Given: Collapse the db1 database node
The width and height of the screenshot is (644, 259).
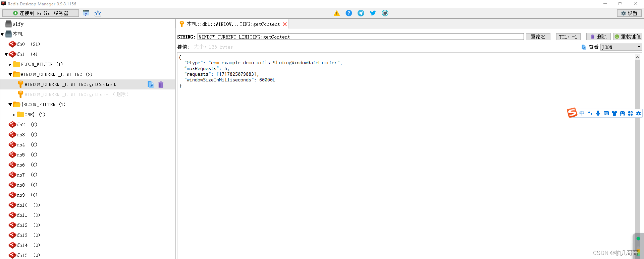Looking at the screenshot, I should [x=6, y=54].
